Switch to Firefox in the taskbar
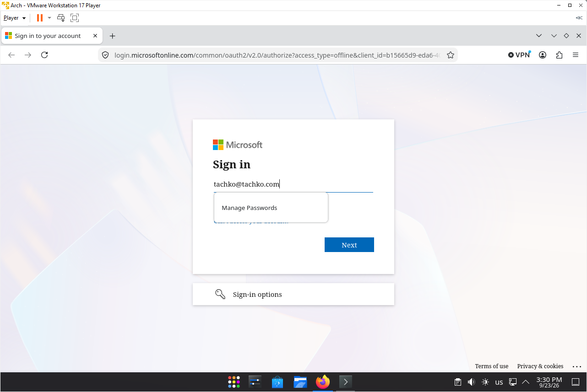This screenshot has width=587, height=392. (323, 382)
